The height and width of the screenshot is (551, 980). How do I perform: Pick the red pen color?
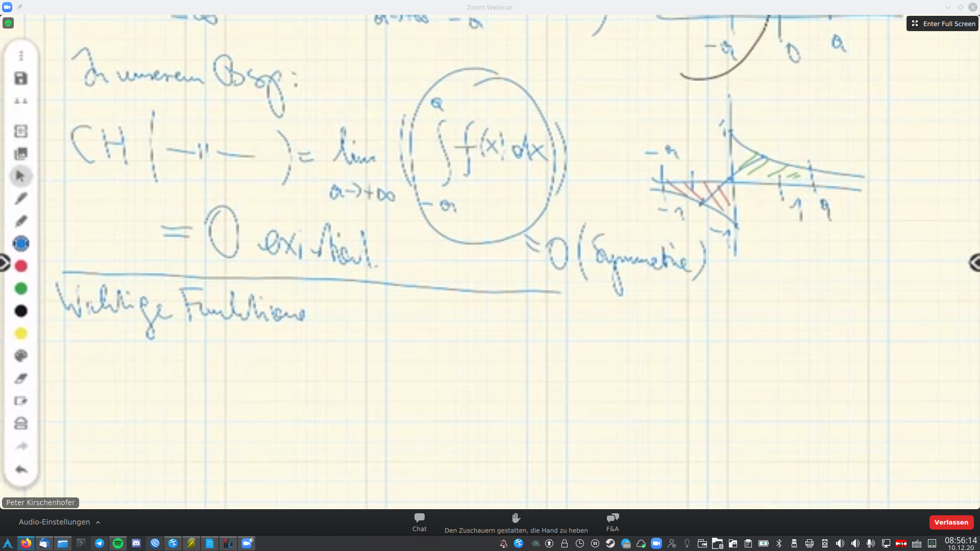tap(21, 266)
